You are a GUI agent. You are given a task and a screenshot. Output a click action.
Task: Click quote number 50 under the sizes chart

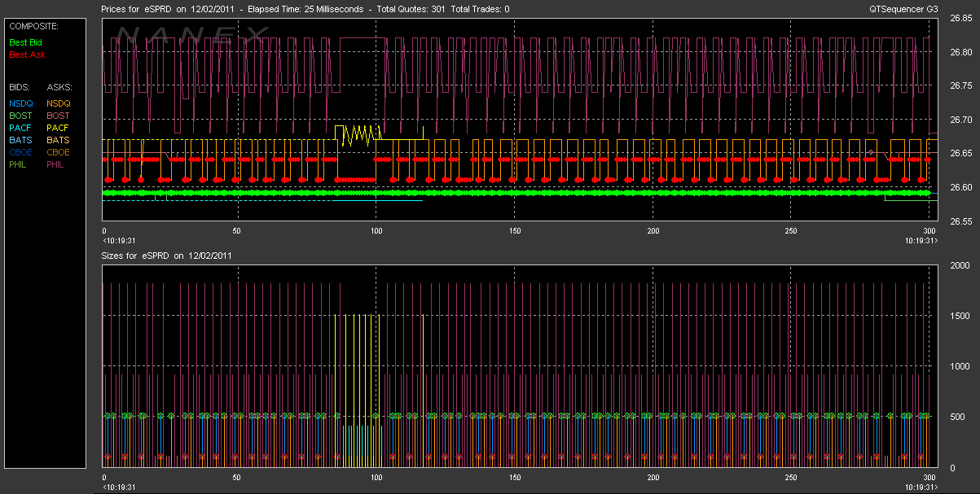pos(238,478)
